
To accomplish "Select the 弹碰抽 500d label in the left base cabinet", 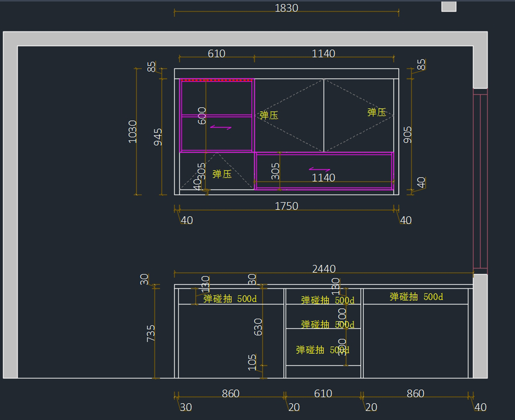I will (x=230, y=299).
